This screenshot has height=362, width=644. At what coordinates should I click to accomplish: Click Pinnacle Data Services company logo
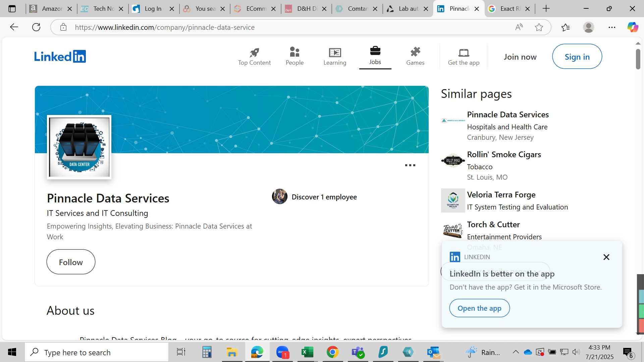[79, 147]
